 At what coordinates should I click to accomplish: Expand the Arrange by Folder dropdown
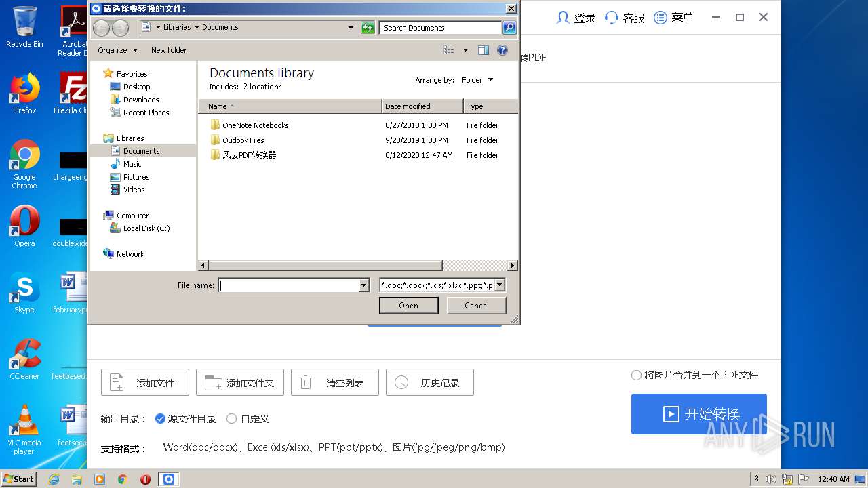pos(477,80)
